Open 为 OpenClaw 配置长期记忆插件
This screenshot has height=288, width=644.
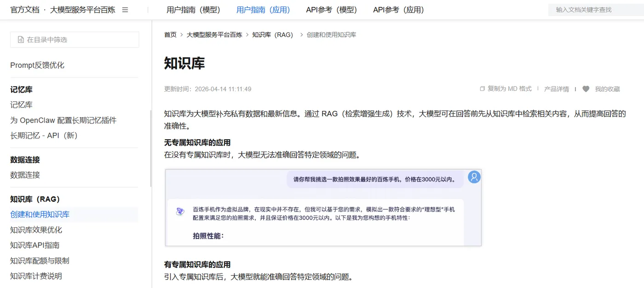(x=63, y=120)
